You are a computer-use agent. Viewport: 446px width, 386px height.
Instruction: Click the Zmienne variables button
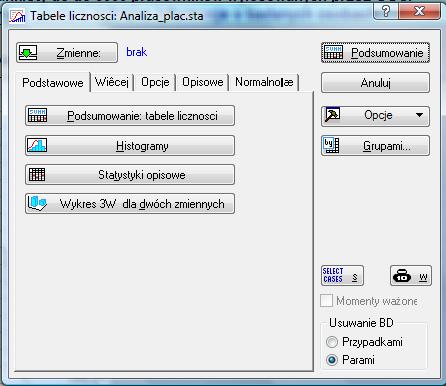click(67, 53)
